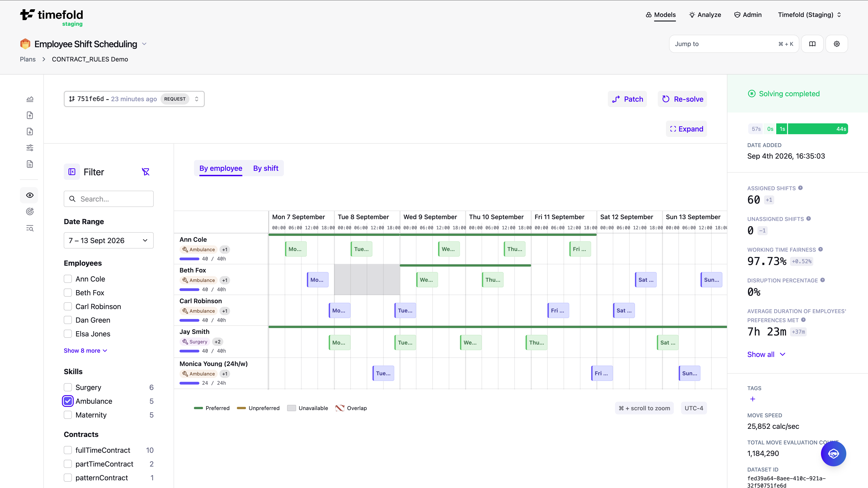Enable the Surgery skill checkbox
The width and height of the screenshot is (868, 488).
(x=68, y=387)
